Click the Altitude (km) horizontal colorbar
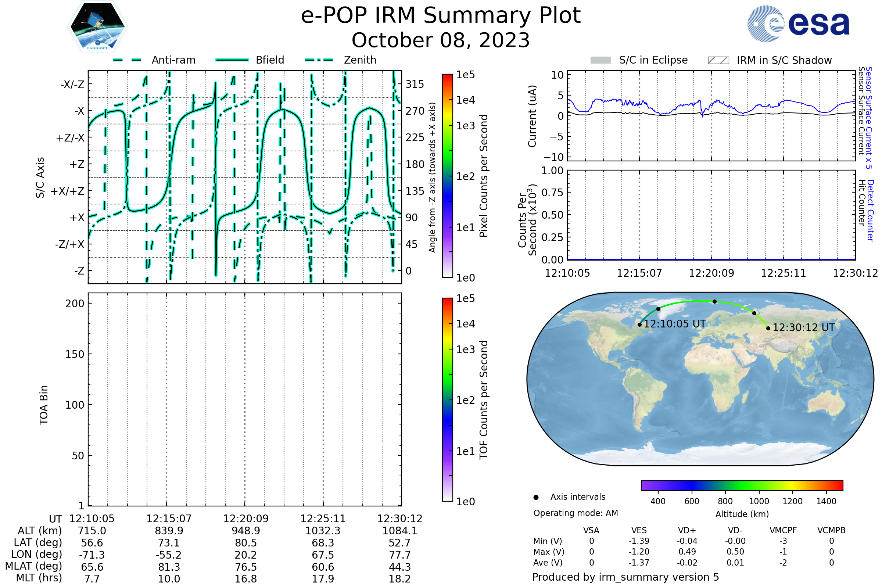 742,485
